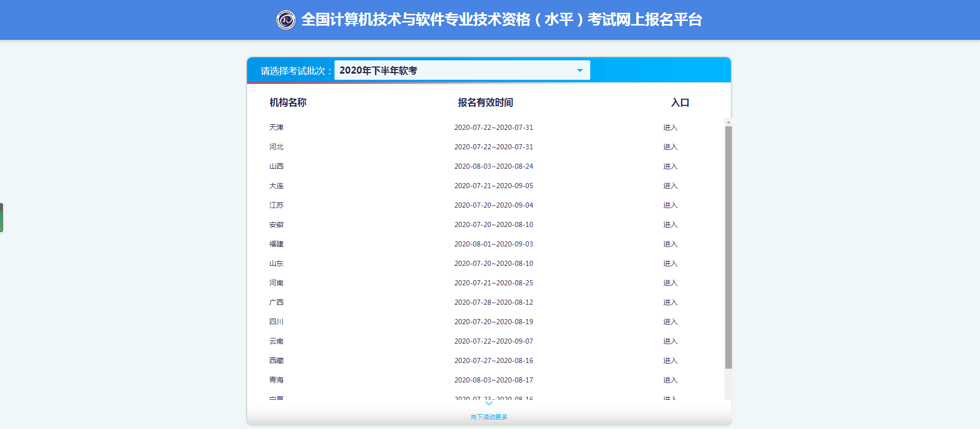Enter the 西藏 registration portal

(670, 360)
